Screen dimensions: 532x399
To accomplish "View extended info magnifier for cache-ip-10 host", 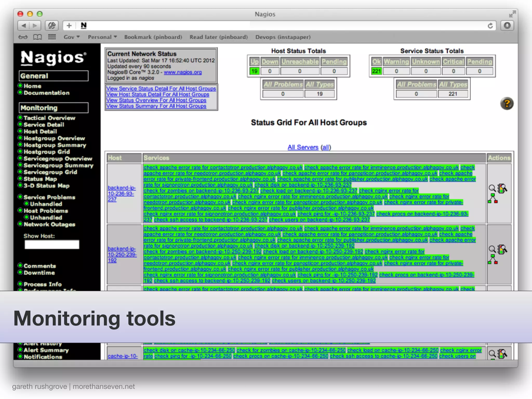I will [x=492, y=353].
